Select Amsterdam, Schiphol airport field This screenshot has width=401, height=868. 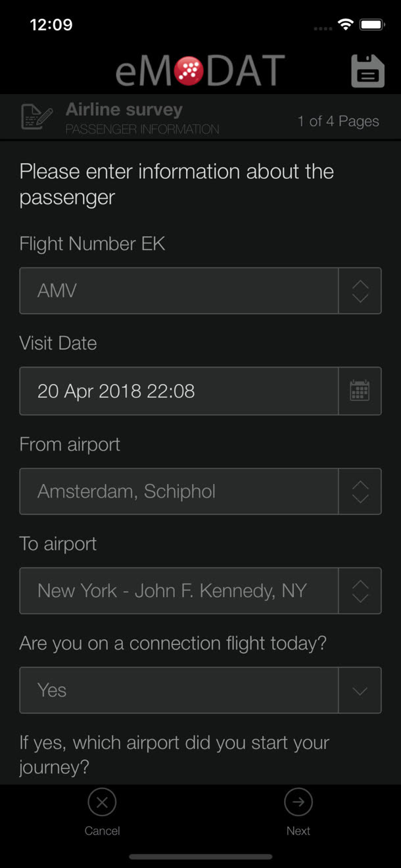coord(179,491)
